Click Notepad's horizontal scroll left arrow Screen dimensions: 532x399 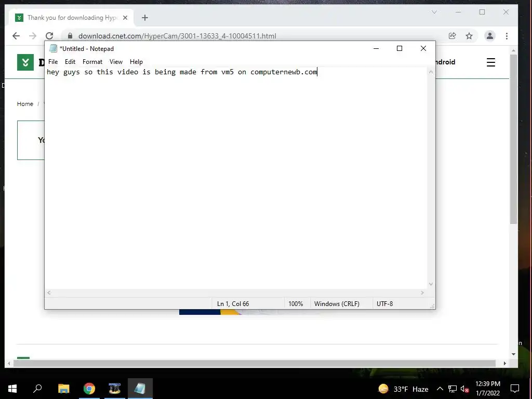(x=49, y=293)
